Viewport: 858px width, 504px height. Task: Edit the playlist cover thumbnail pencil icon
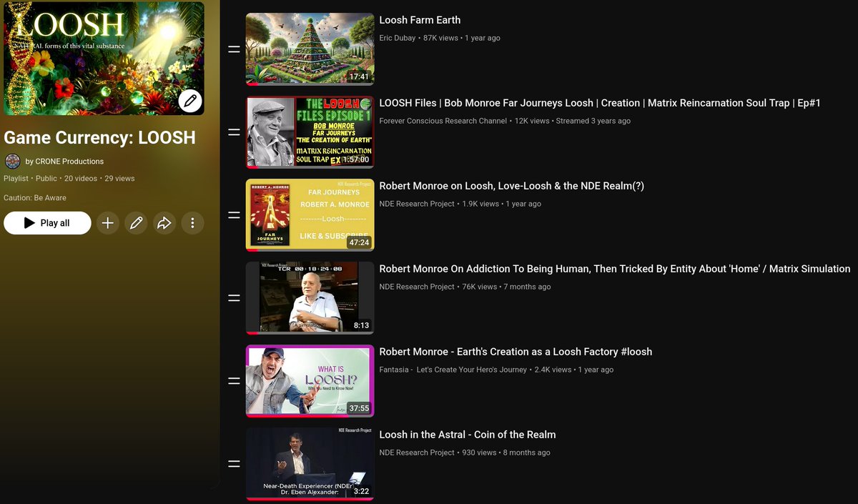190,101
